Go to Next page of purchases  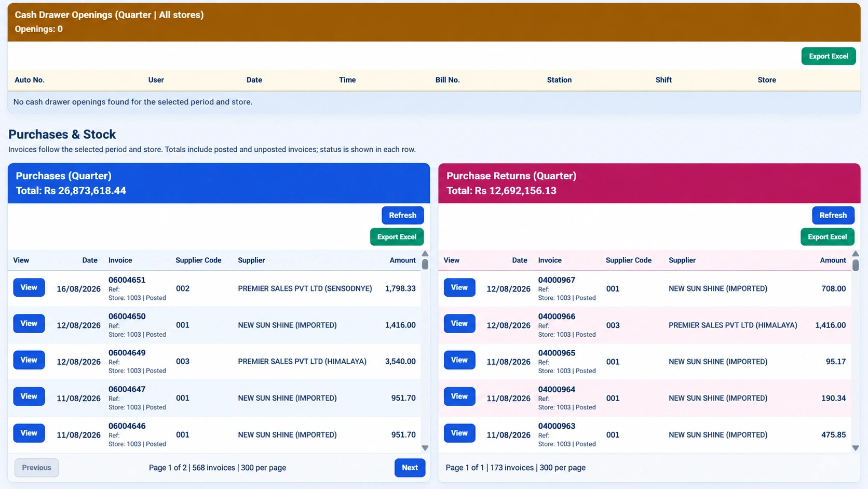pyautogui.click(x=410, y=468)
